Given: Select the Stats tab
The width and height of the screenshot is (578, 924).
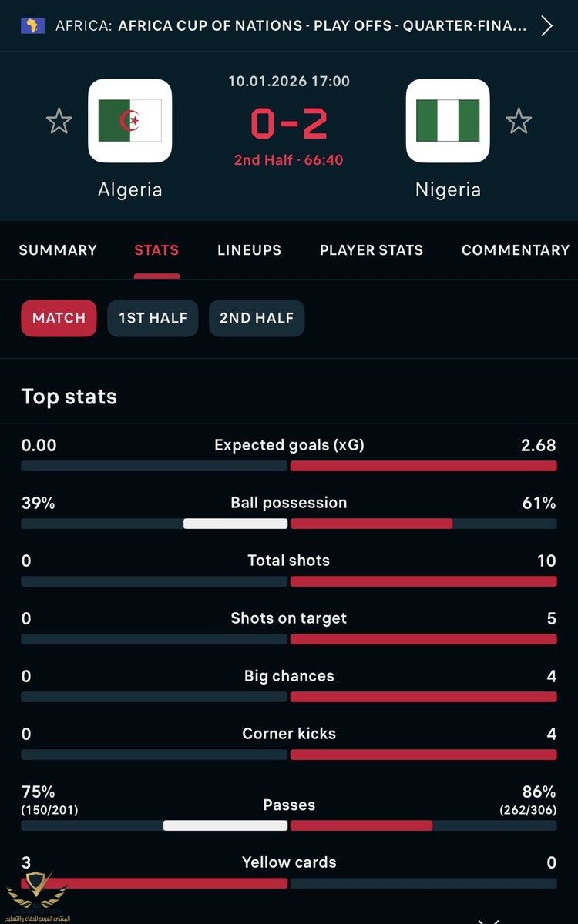Looking at the screenshot, I should point(156,250).
